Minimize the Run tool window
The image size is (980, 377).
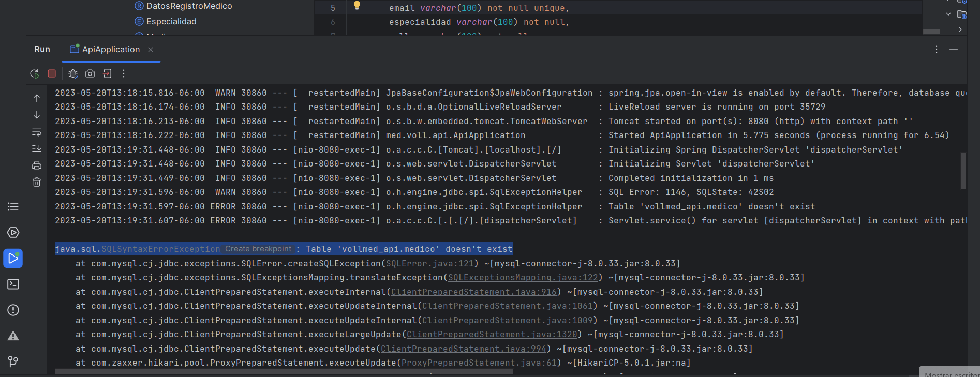pos(954,49)
